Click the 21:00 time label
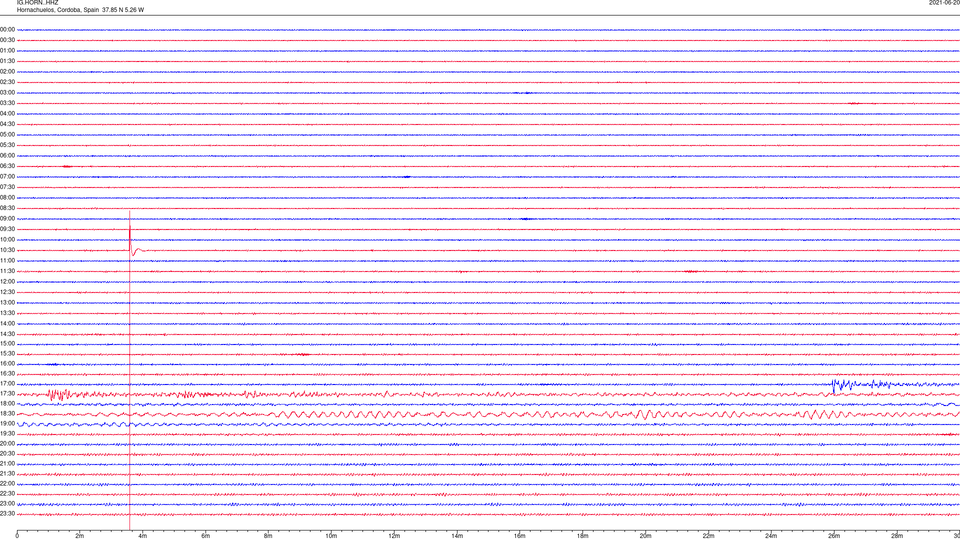 pyautogui.click(x=7, y=463)
